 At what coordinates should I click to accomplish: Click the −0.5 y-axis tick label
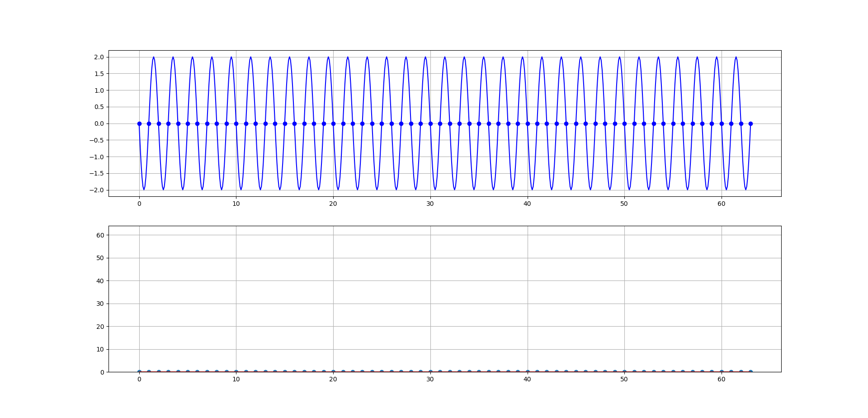[x=96, y=140]
